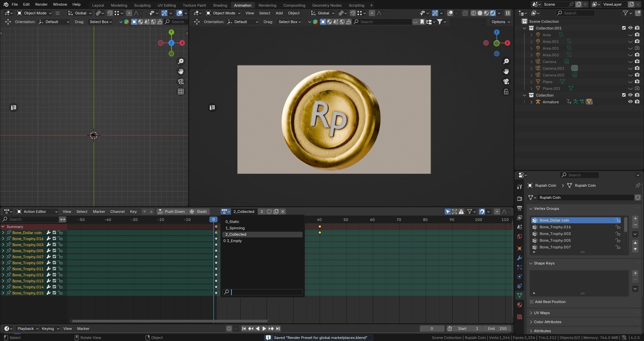The height and width of the screenshot is (341, 644).
Task: Click the current frame 0 field
Action: click(432, 329)
